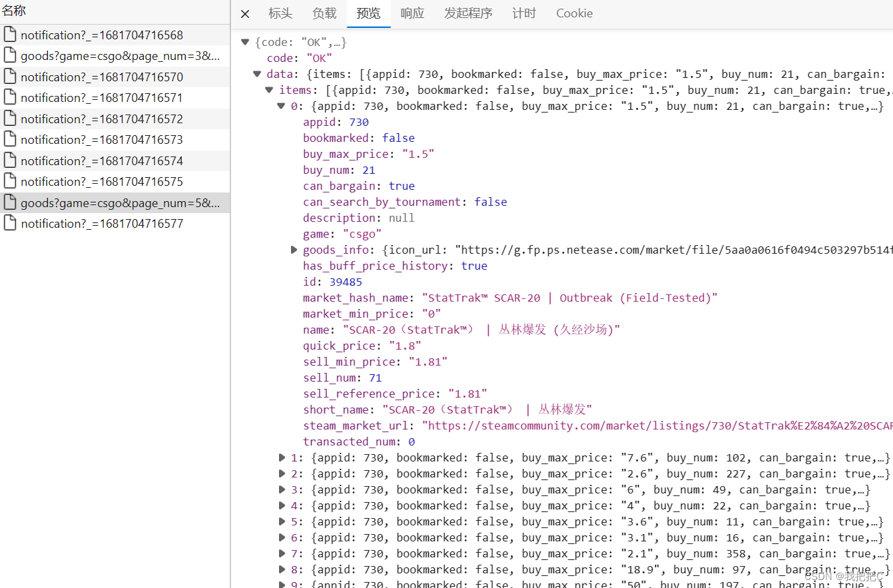This screenshot has width=893, height=588.
Task: Expand item 2 with buy_max_price "2.6"
Action: [x=282, y=473]
